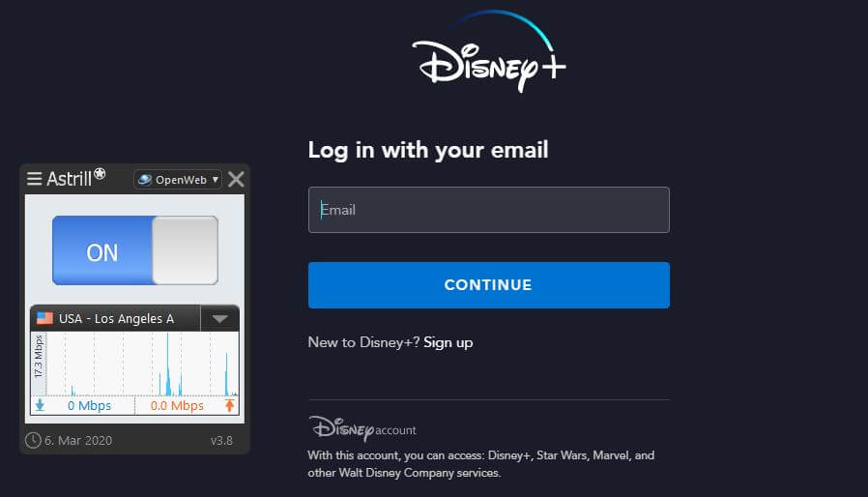Toggle the Astrill VPN ON switch

click(x=135, y=250)
